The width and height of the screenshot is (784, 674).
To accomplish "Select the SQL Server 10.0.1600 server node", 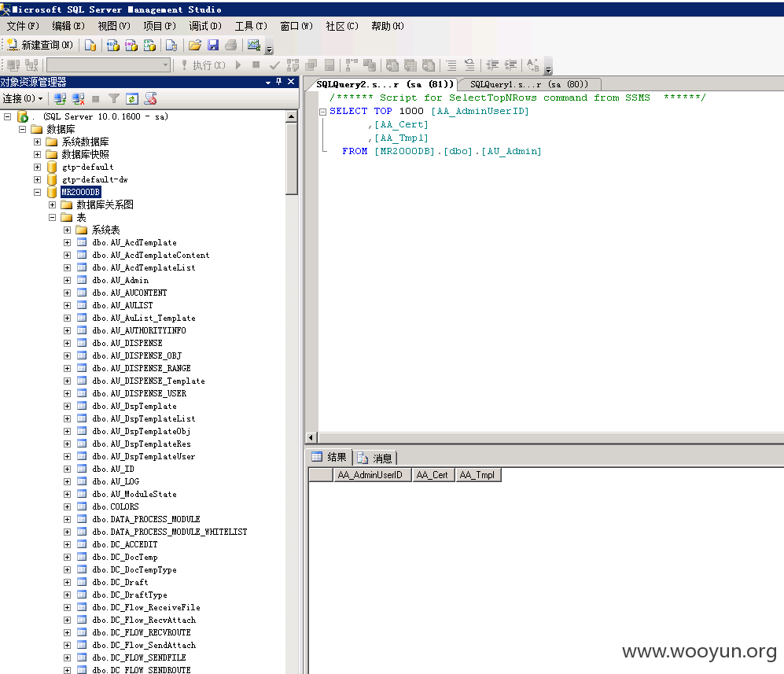I will point(100,116).
